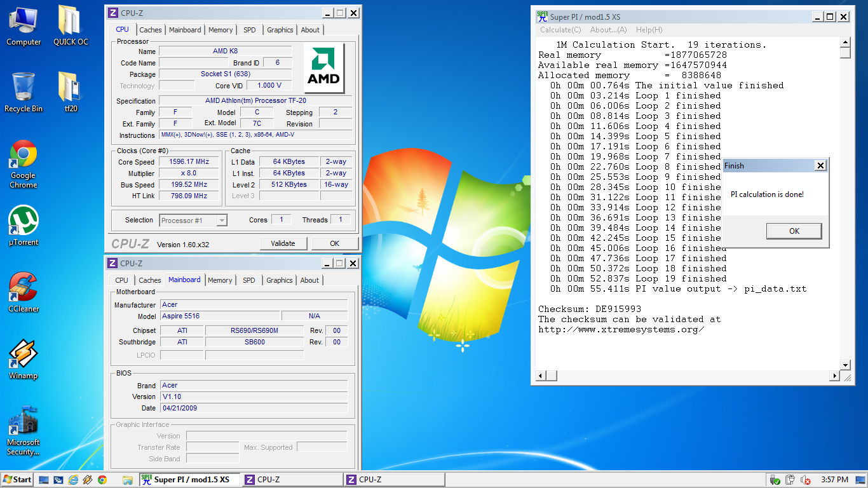Viewport: 868px width, 488px height.
Task: Select CPU tab in lower CPU-Z window
Action: (121, 280)
